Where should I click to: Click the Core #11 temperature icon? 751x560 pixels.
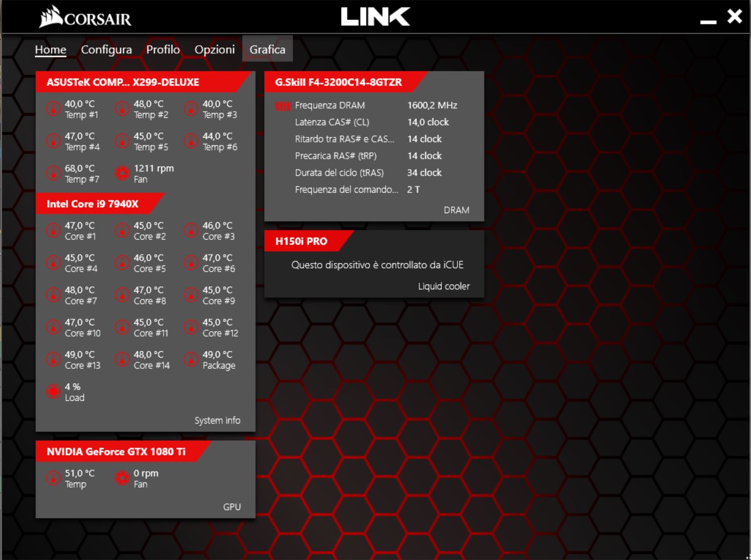point(122,327)
